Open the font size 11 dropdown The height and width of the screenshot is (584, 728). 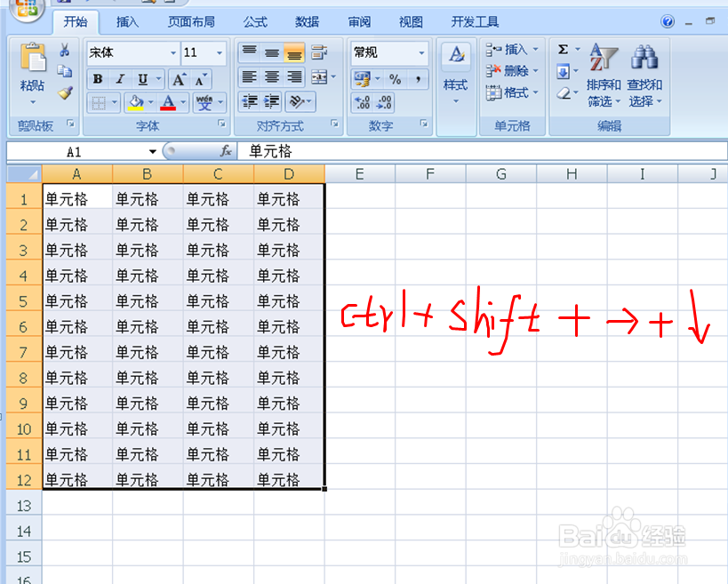pos(220,52)
